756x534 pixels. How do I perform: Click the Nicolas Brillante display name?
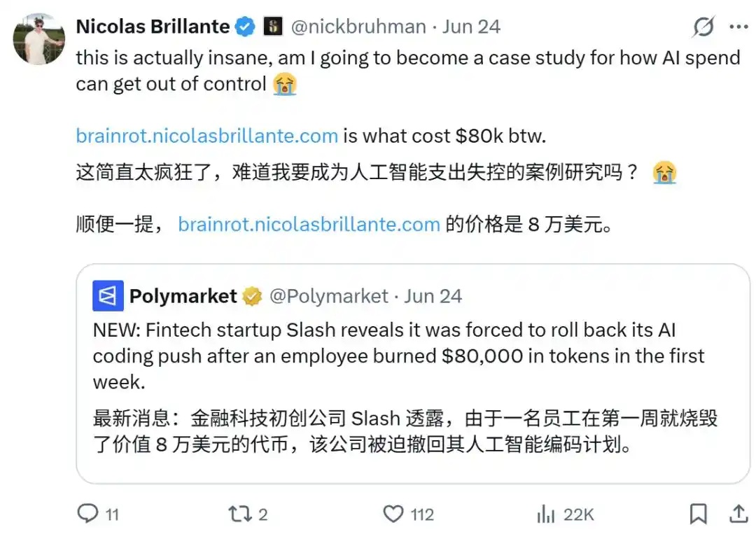point(153,27)
